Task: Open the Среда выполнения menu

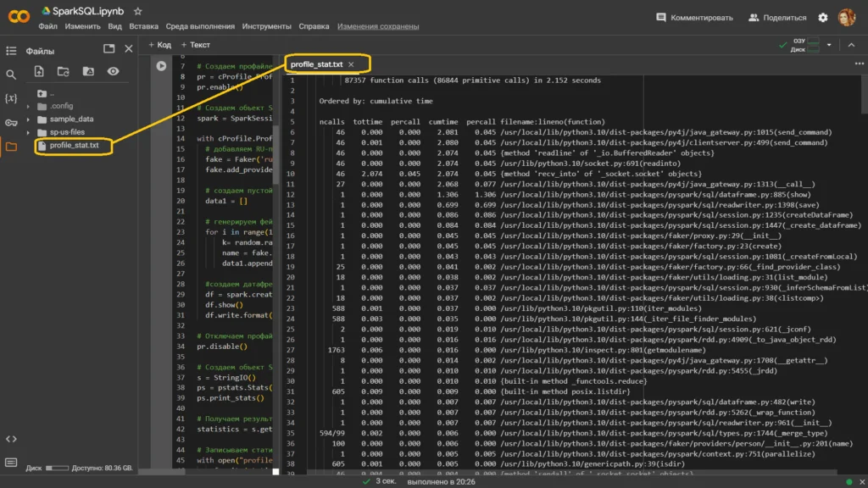Action: click(200, 26)
